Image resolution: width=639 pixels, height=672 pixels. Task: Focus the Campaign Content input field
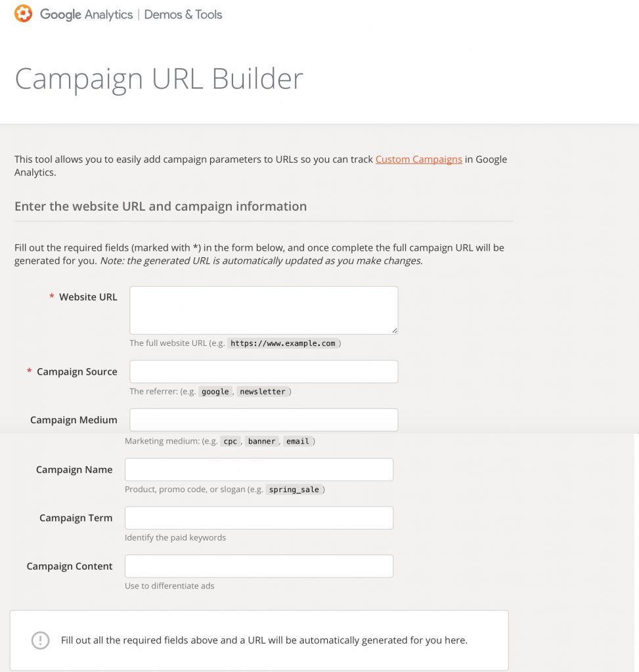pos(259,566)
